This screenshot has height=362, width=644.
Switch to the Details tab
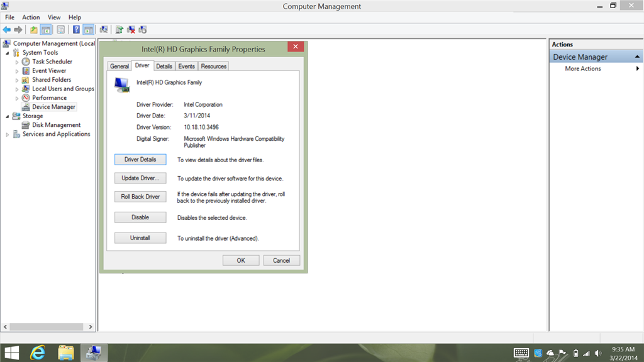[x=164, y=66]
